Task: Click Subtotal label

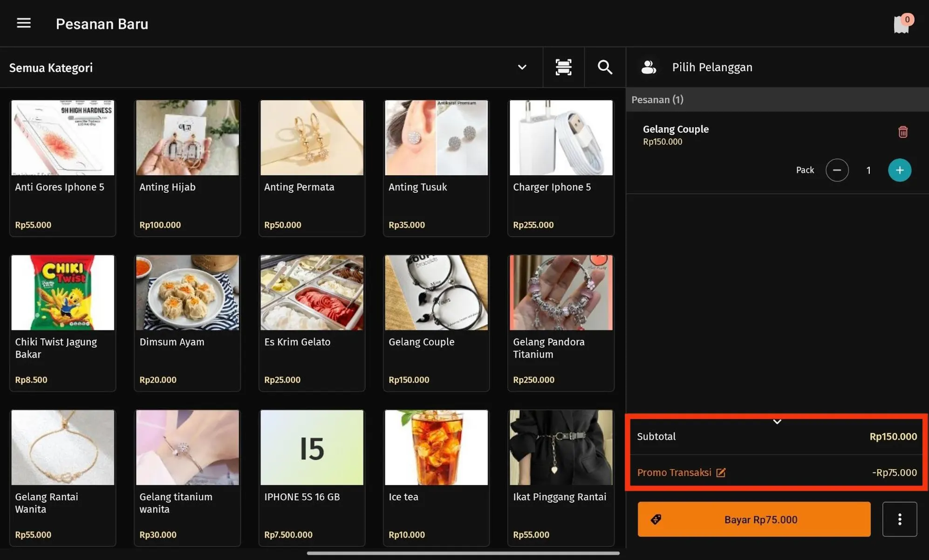Action: pos(656,437)
